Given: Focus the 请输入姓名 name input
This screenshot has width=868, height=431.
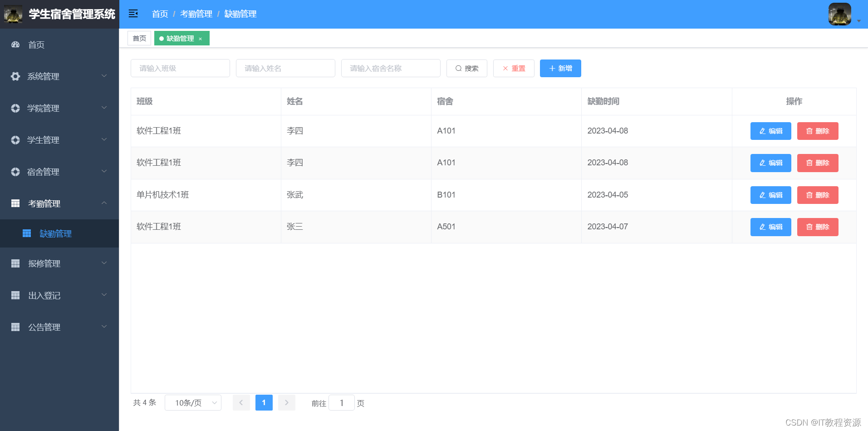Looking at the screenshot, I should (285, 68).
